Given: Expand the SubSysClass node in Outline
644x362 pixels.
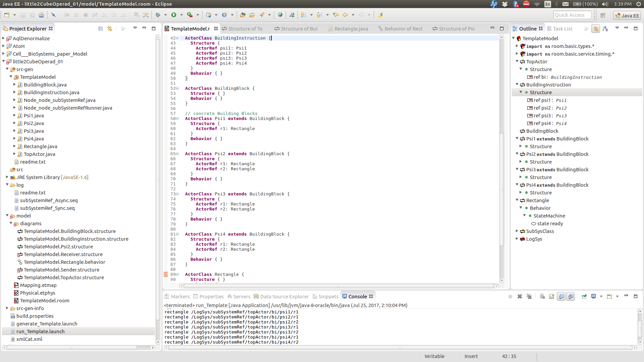Looking at the screenshot, I should pyautogui.click(x=517, y=231).
